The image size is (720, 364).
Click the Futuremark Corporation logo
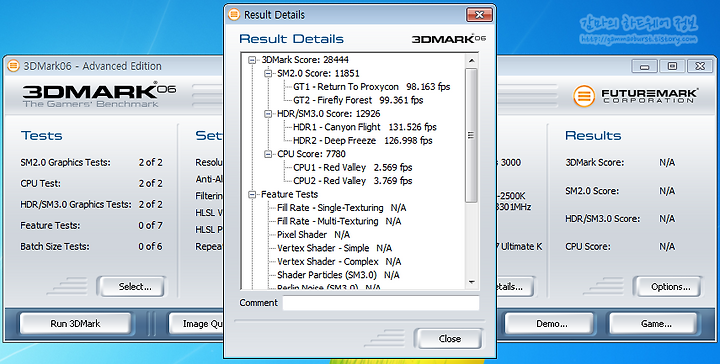(636, 96)
